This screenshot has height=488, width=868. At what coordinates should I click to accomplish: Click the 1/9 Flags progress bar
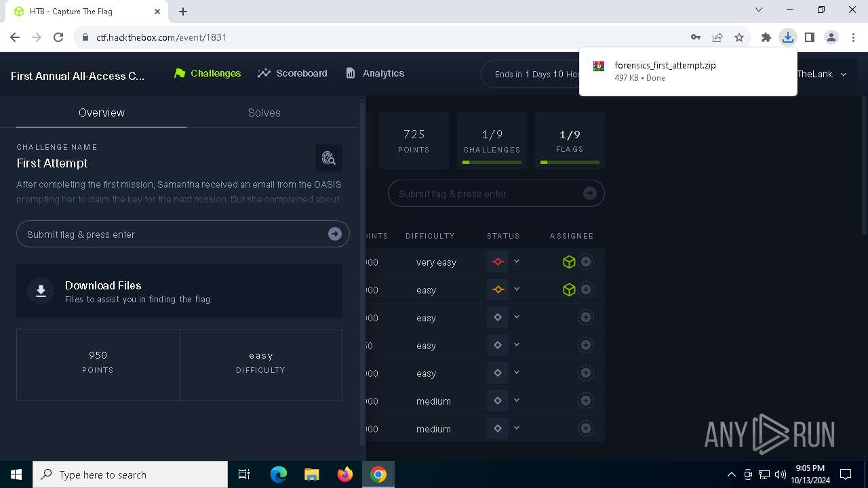click(570, 163)
